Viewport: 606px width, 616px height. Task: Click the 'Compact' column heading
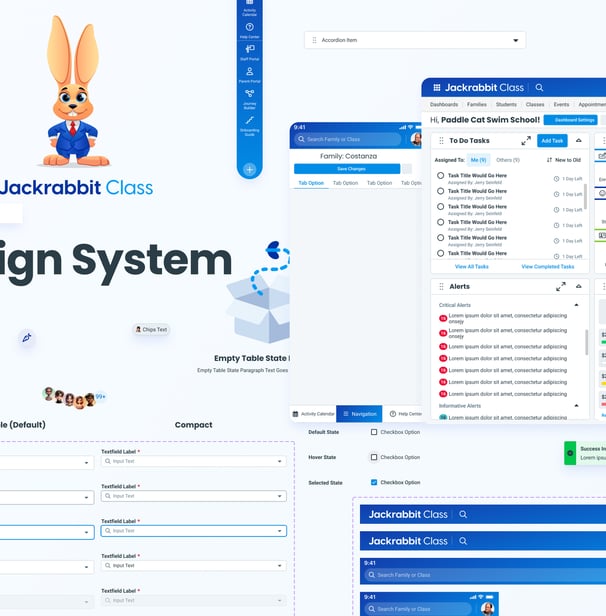pos(194,425)
